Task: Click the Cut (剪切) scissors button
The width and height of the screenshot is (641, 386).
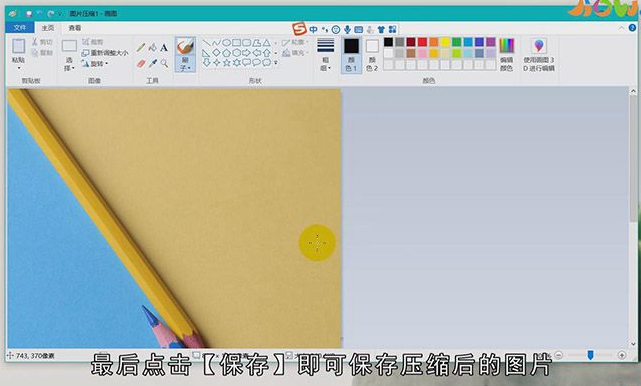Action: (x=42, y=42)
